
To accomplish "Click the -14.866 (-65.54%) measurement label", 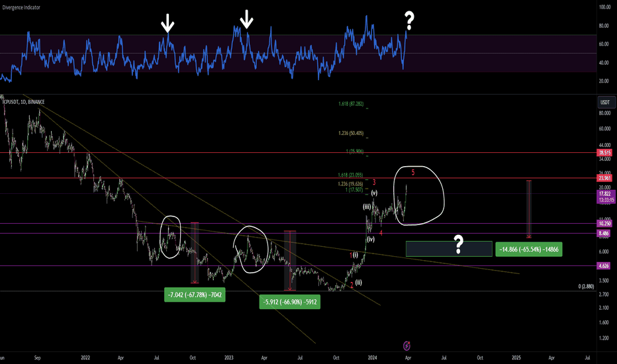I will [x=529, y=250].
